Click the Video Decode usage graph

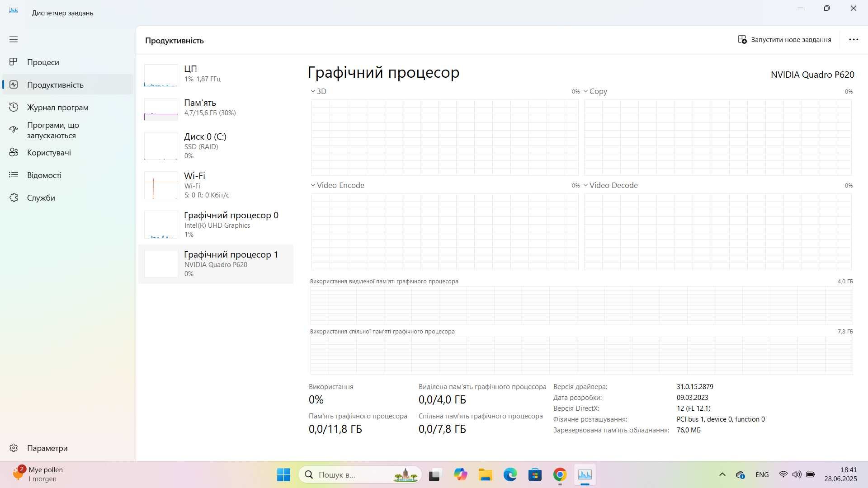[x=718, y=232]
